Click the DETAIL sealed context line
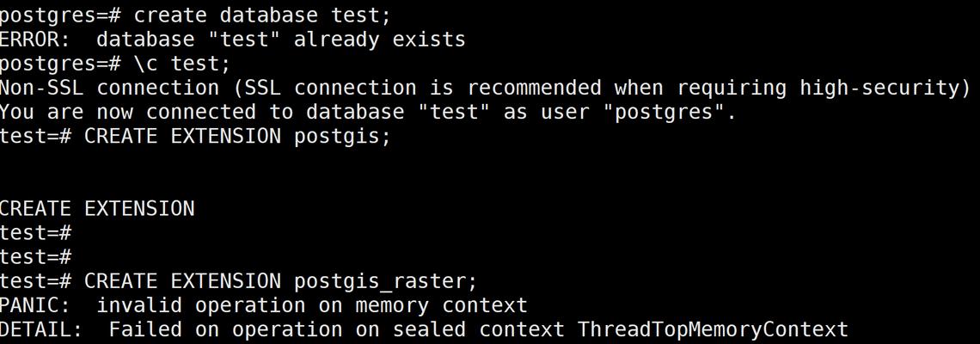This screenshot has height=344, width=980. point(424,329)
